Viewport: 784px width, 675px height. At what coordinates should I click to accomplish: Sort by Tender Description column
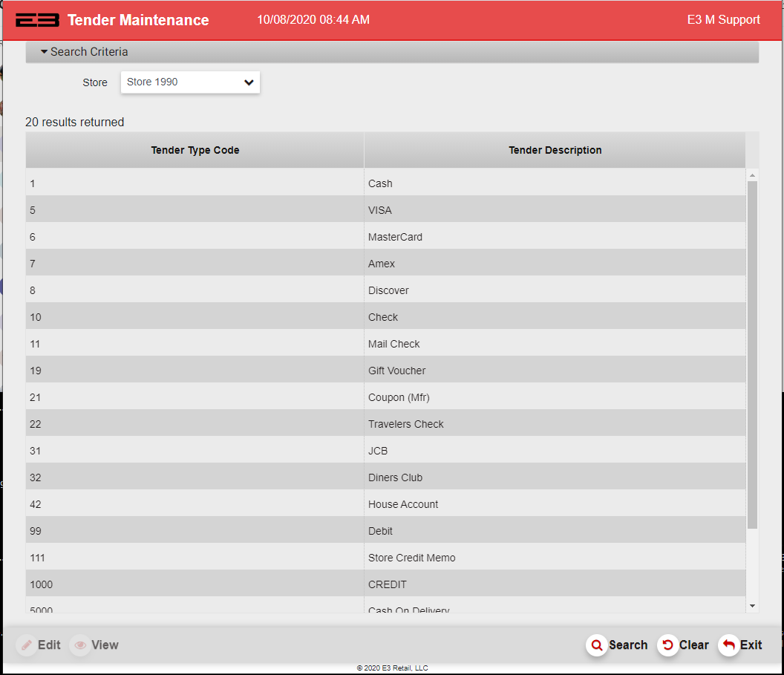555,150
